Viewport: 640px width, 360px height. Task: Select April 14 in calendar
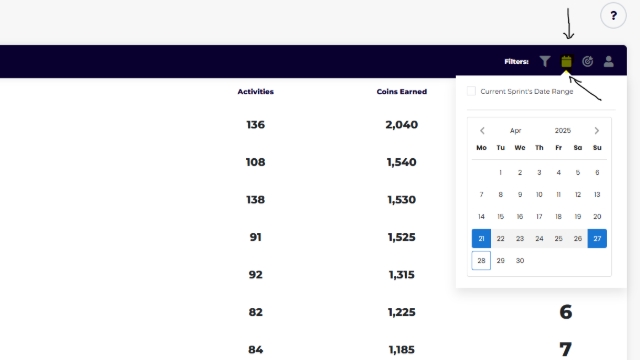(x=481, y=217)
